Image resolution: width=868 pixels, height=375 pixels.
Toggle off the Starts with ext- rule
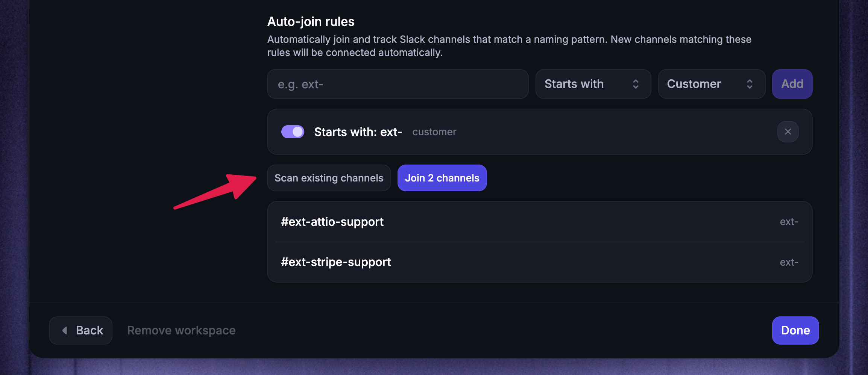(293, 132)
